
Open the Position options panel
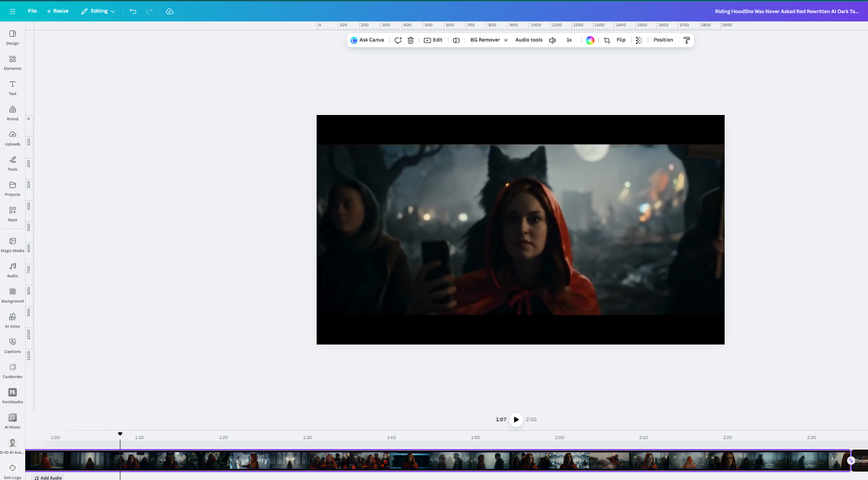pos(663,40)
